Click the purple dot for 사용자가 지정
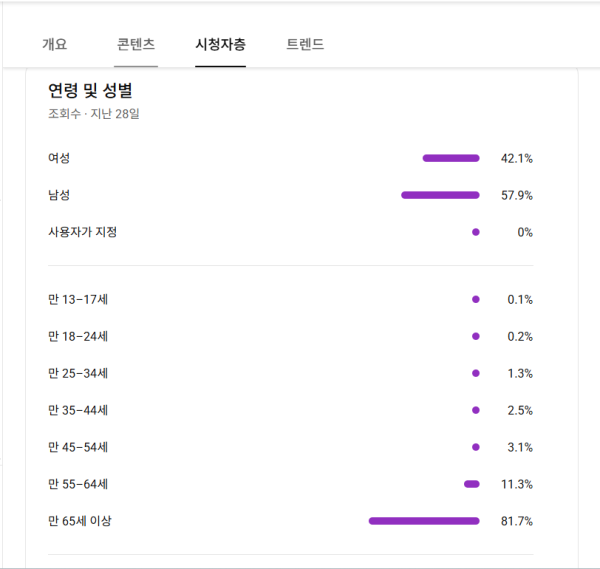Screen dimensions: 600x569 click(476, 232)
